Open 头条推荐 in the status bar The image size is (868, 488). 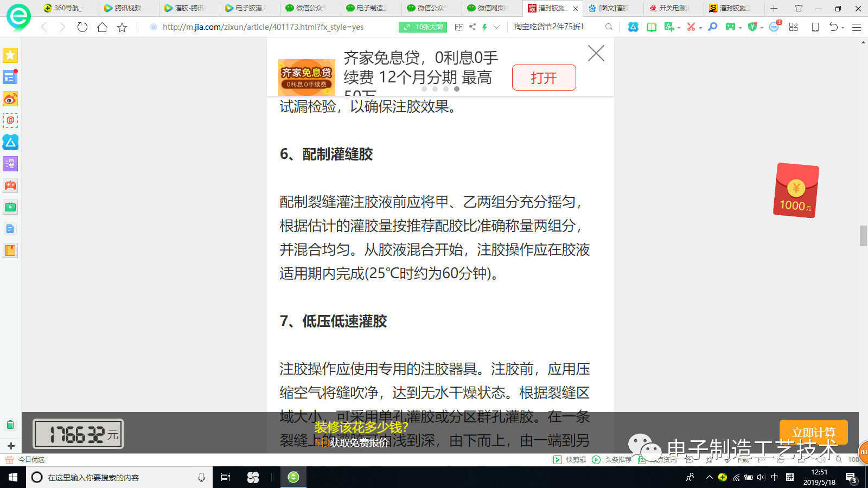pyautogui.click(x=612, y=459)
